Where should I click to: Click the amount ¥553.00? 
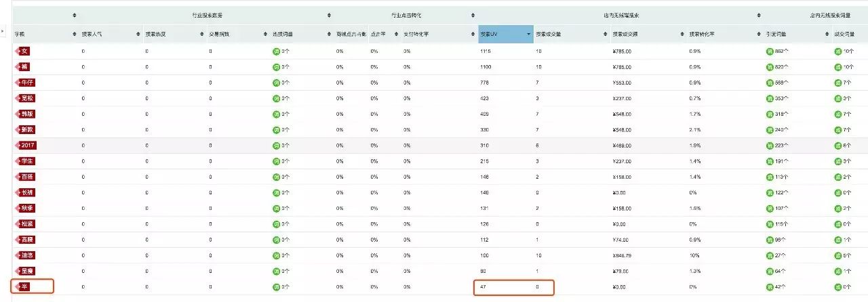pyautogui.click(x=622, y=83)
